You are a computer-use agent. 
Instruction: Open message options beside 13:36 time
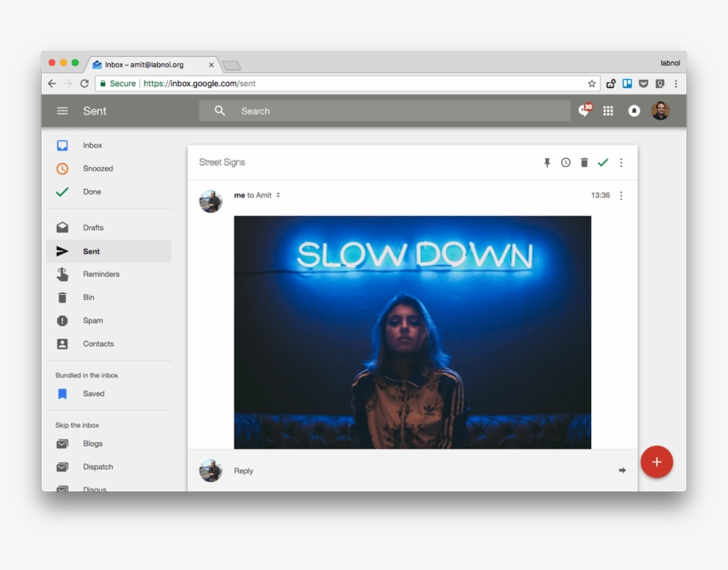click(x=621, y=195)
